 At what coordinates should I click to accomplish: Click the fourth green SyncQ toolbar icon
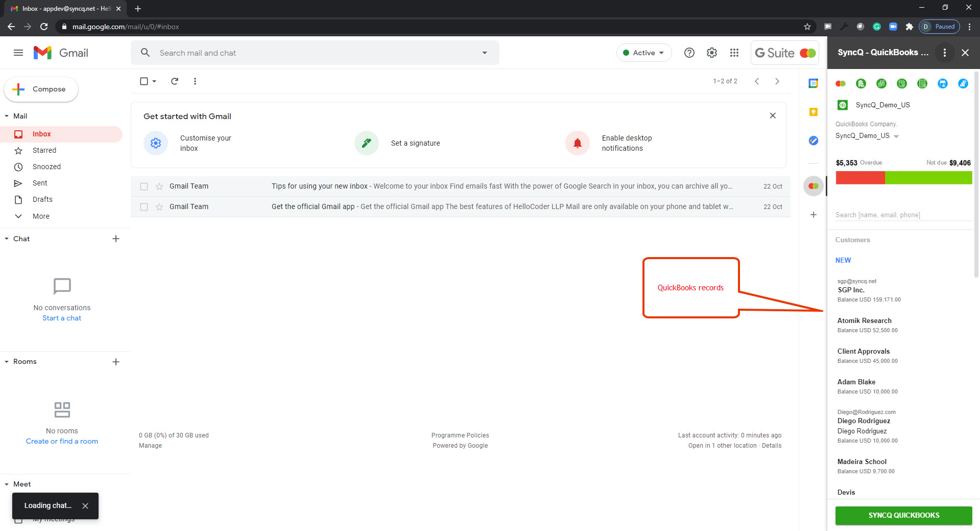coord(922,84)
